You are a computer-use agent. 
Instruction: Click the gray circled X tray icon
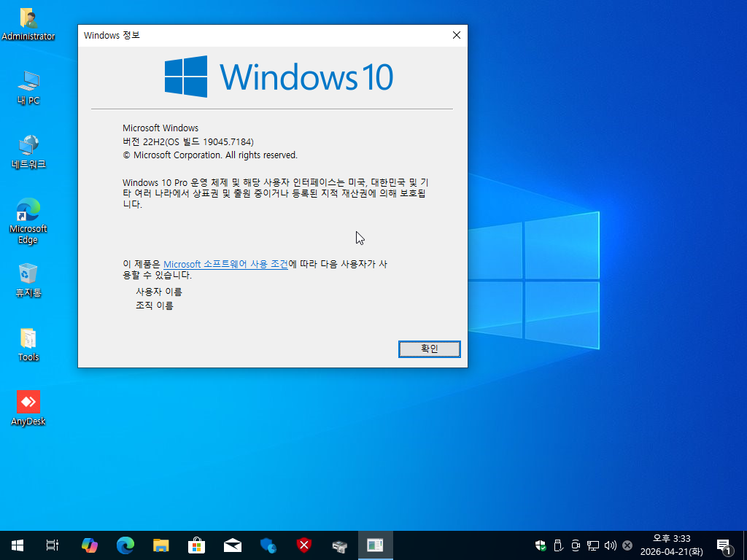[627, 545]
